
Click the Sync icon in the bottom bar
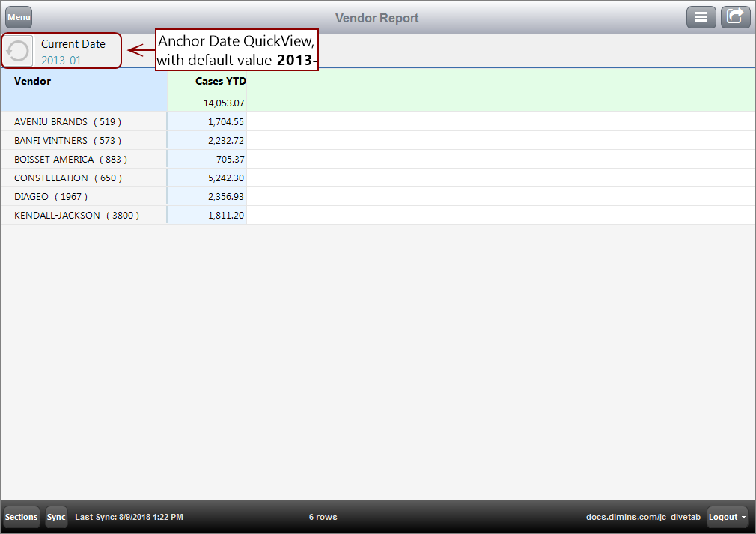click(x=56, y=517)
